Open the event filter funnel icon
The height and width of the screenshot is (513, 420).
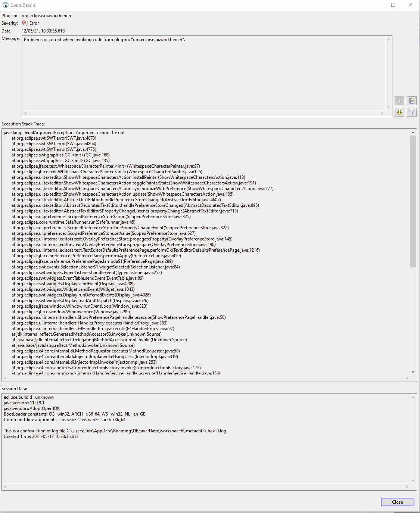411,112
